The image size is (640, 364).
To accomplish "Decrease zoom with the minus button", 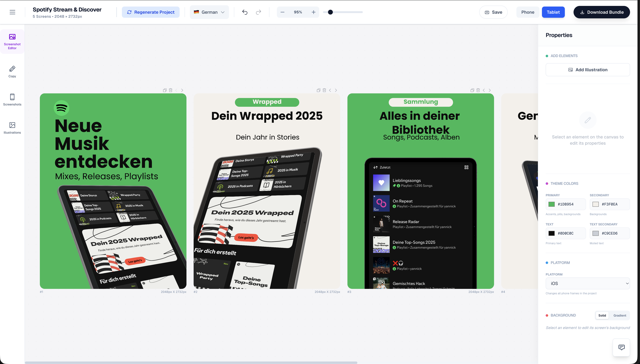I will 282,12.
